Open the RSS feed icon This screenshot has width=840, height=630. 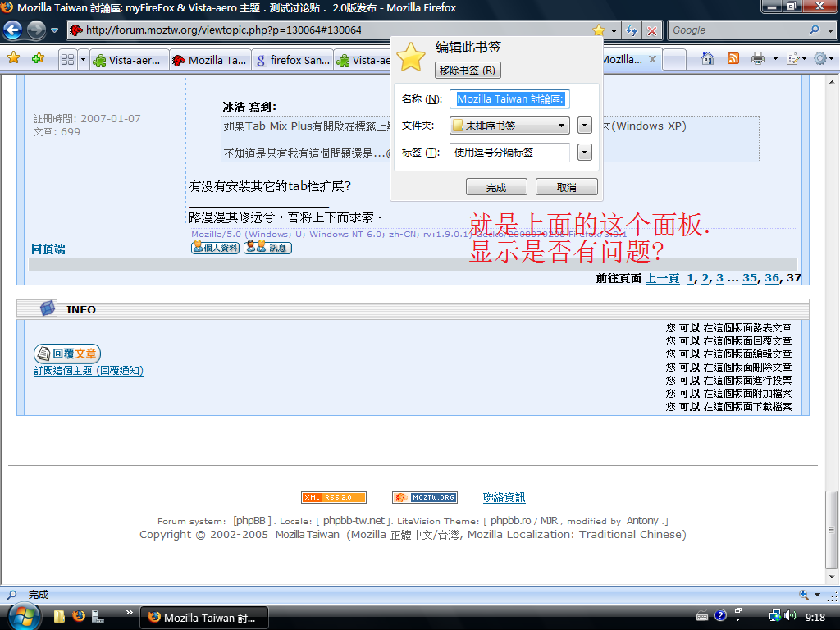pos(733,58)
